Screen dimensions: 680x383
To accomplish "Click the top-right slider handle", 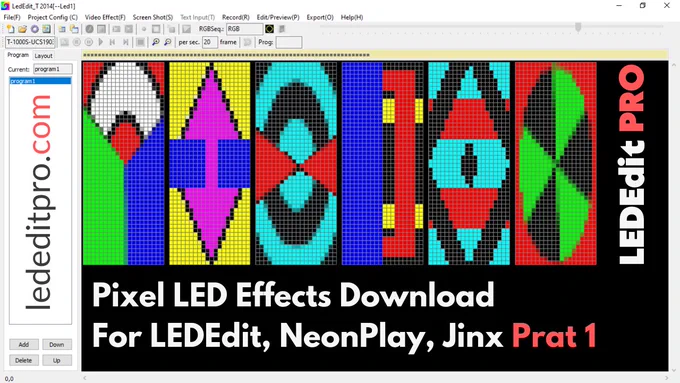I will click(x=578, y=27).
